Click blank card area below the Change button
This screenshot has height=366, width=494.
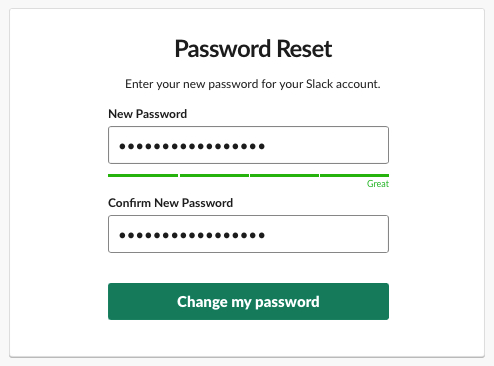247,338
